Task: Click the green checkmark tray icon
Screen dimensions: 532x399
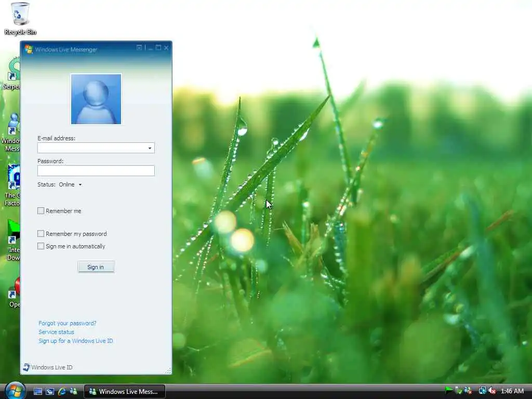Action: tap(458, 391)
